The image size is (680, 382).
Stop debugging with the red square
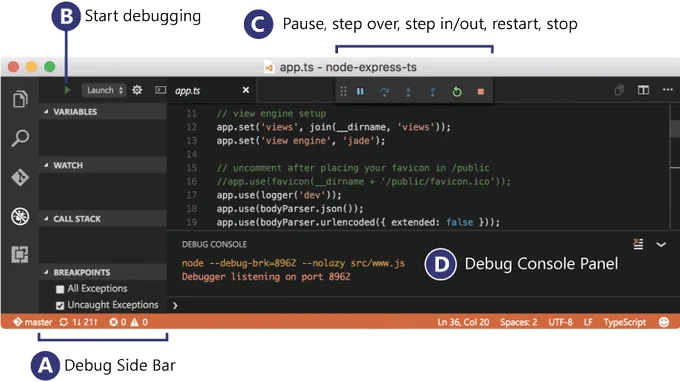coord(481,91)
